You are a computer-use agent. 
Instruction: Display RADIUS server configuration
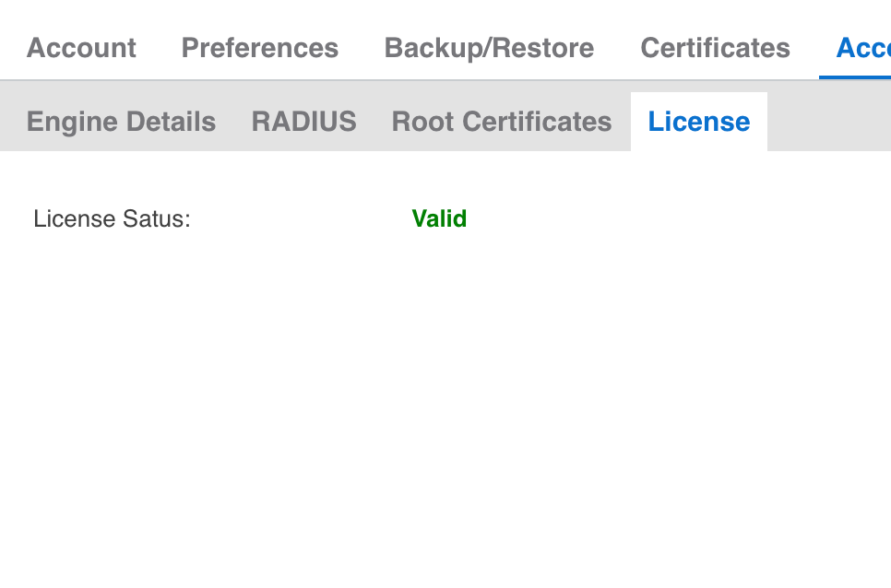(x=303, y=122)
